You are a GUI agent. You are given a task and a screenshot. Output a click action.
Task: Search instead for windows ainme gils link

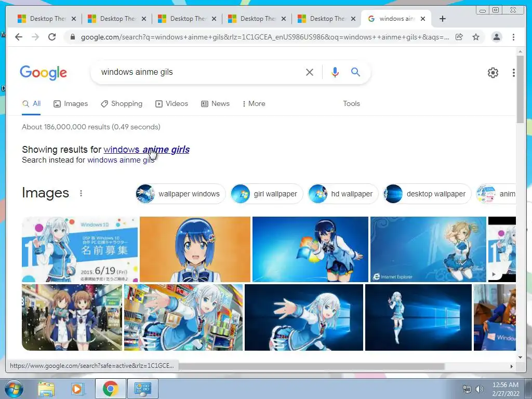[x=121, y=160]
